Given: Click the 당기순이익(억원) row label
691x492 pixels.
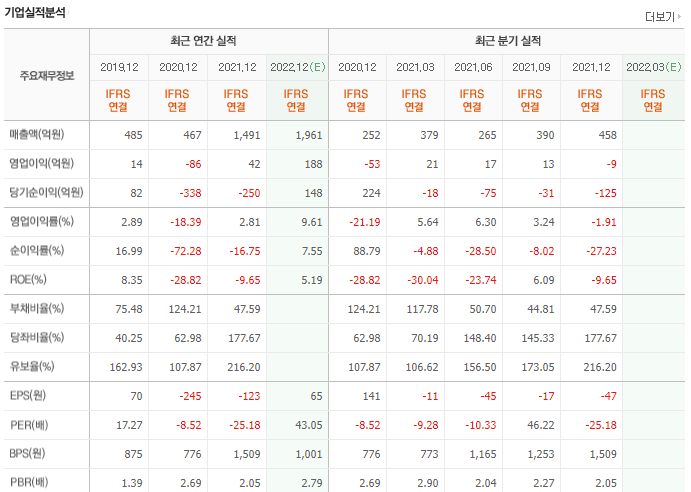Looking at the screenshot, I should 46,193.
